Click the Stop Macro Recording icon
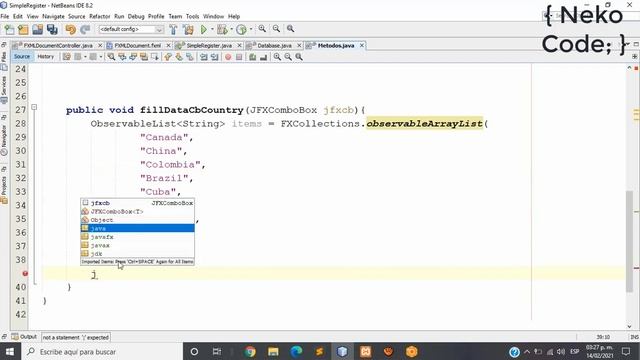 coord(239,57)
